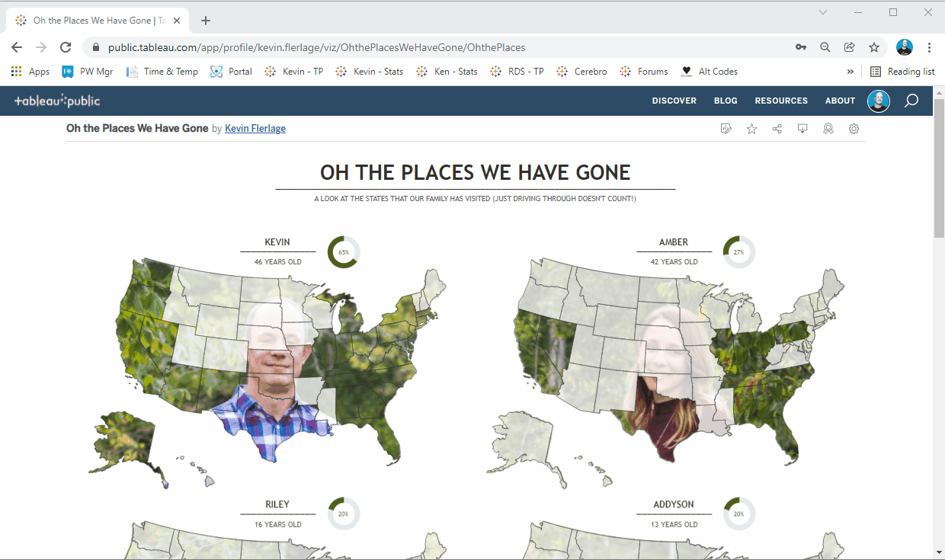Share this page from address bar
945x560 pixels.
(x=850, y=47)
